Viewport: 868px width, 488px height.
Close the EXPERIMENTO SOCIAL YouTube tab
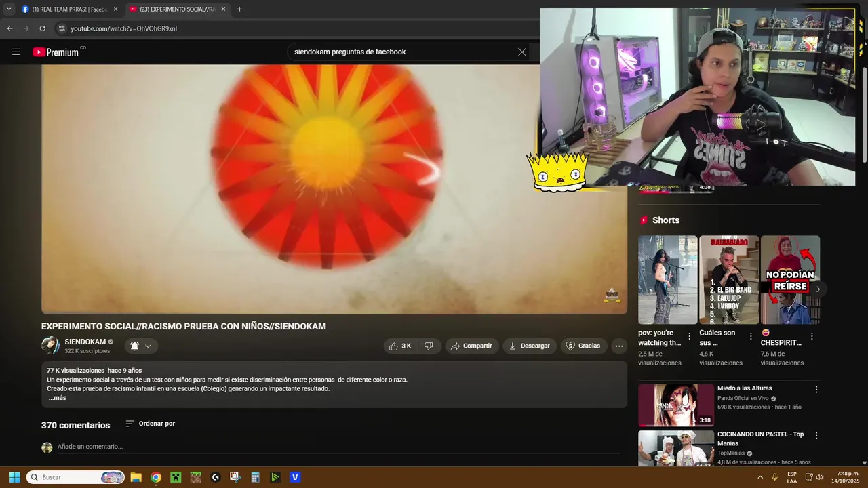223,9
